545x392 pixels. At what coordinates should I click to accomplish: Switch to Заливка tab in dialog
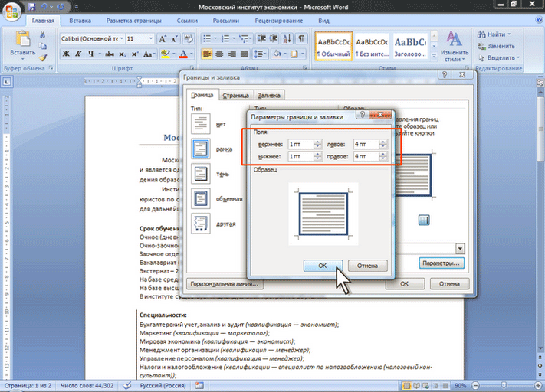click(269, 95)
